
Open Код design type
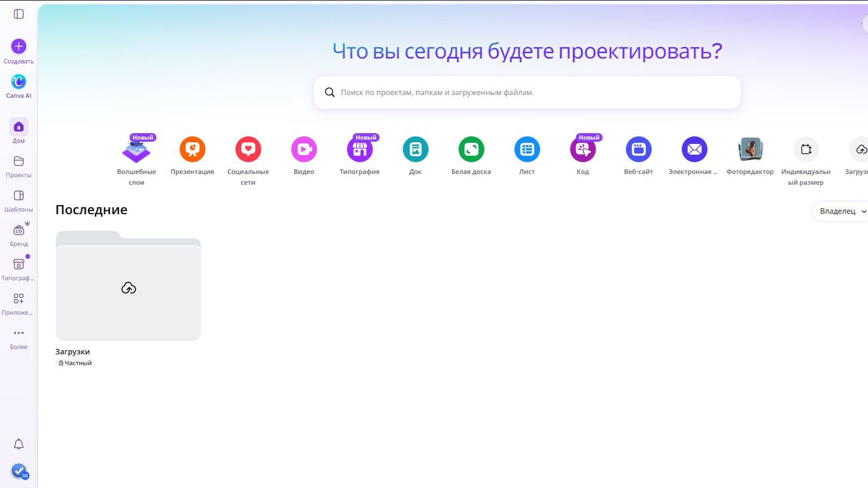click(x=583, y=149)
